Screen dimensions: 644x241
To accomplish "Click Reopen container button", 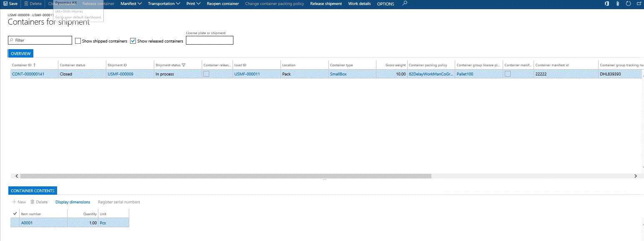I will (x=223, y=4).
